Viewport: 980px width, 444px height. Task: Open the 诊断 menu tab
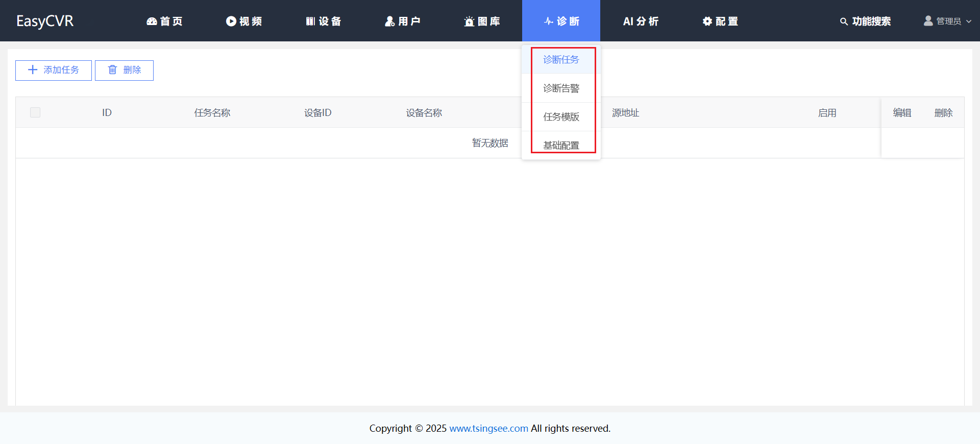point(561,21)
